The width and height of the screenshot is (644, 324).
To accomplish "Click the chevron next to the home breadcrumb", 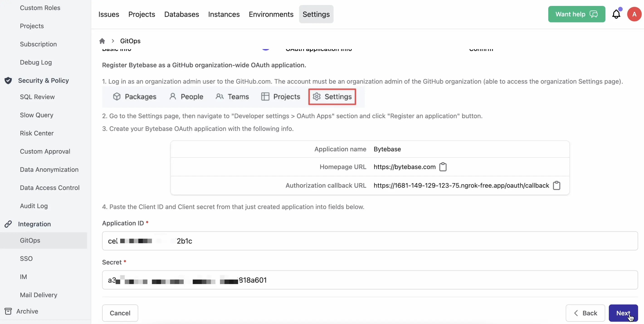I will point(113,41).
